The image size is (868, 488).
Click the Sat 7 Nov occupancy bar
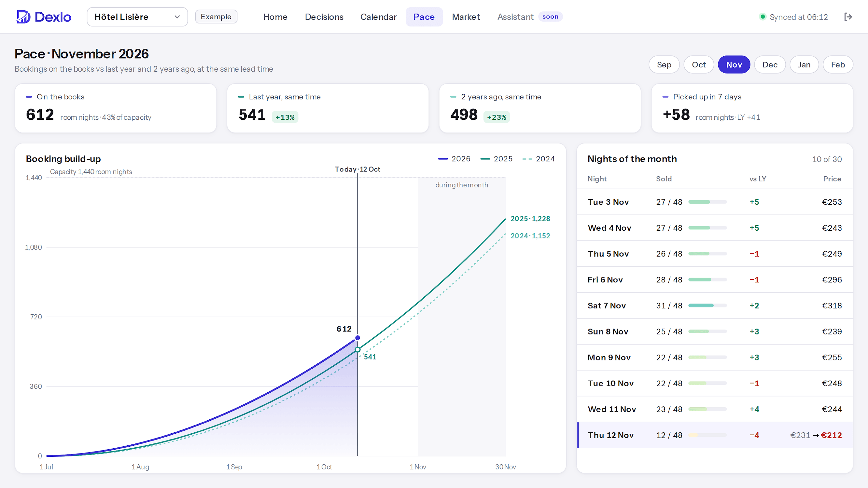707,305
